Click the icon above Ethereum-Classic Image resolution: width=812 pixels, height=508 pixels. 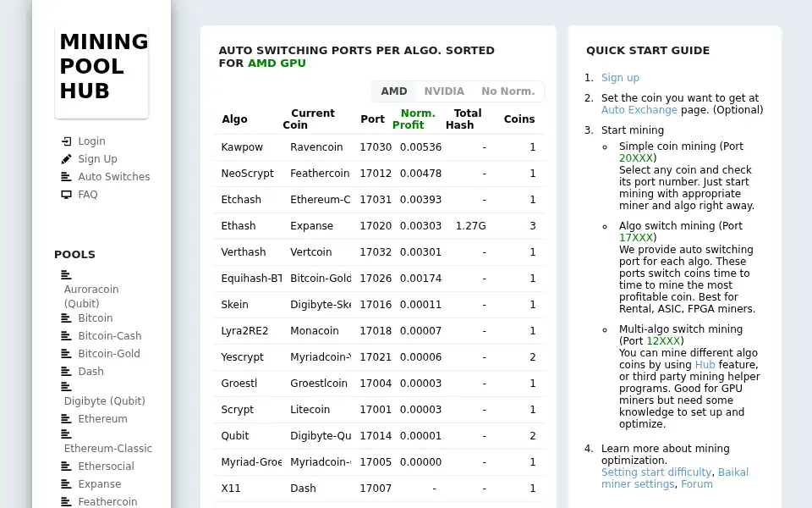pyautogui.click(x=66, y=433)
